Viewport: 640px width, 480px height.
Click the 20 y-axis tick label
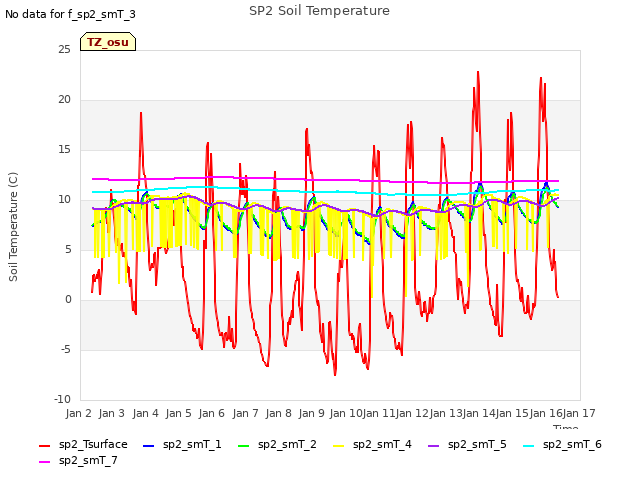pyautogui.click(x=64, y=100)
